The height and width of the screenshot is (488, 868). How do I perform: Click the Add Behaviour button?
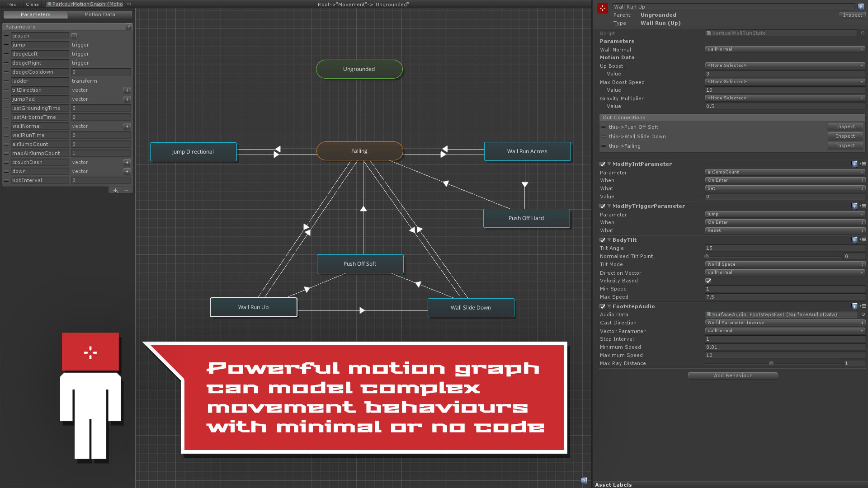pos(732,375)
